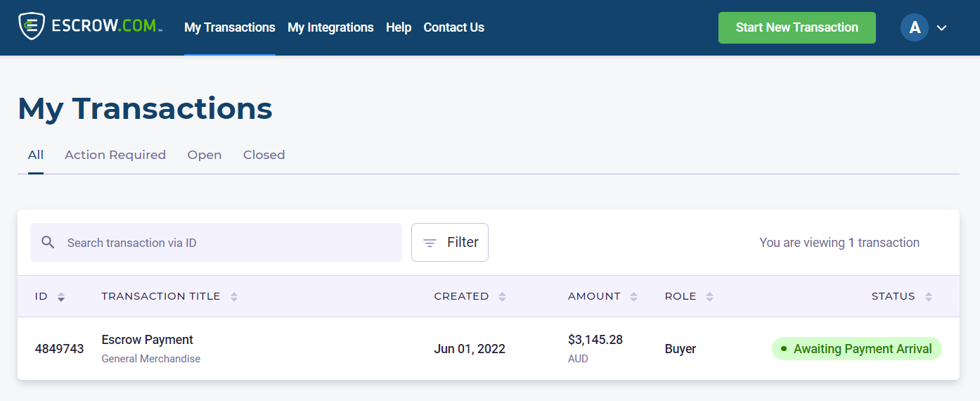
Task: Focus the Search transaction via ID field
Action: (225, 243)
